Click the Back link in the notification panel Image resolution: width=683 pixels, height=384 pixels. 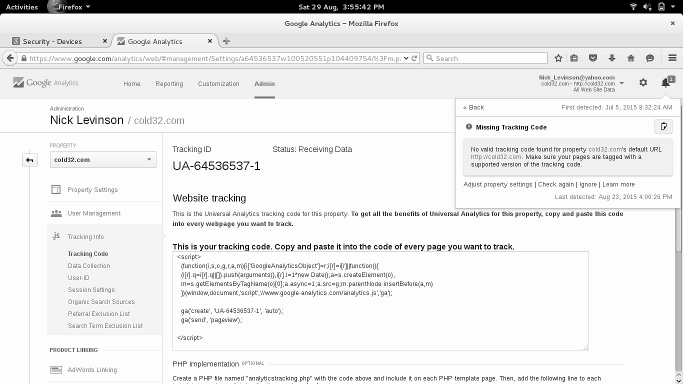tap(473, 107)
